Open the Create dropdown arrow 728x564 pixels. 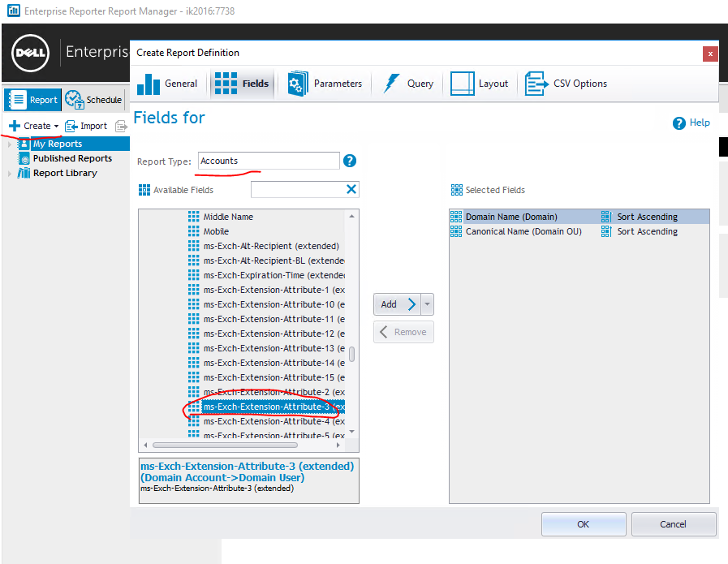[x=56, y=127]
